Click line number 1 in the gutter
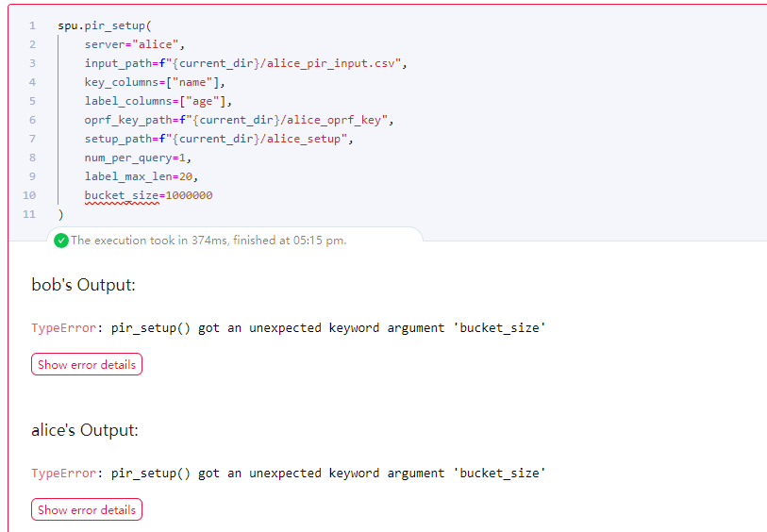Viewport: 767px width, 532px height. pyautogui.click(x=32, y=25)
